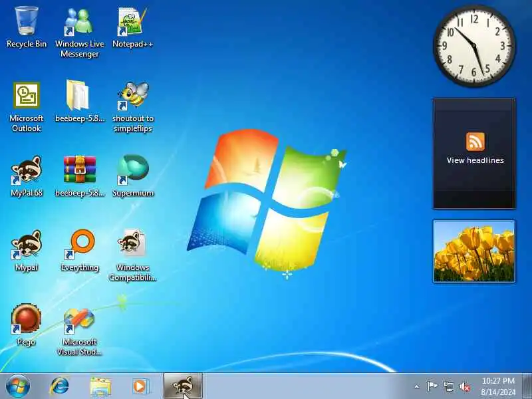Viewport: 532px width, 399px height.
Task: Select the MyPal 68 shortcut
Action: point(27,176)
